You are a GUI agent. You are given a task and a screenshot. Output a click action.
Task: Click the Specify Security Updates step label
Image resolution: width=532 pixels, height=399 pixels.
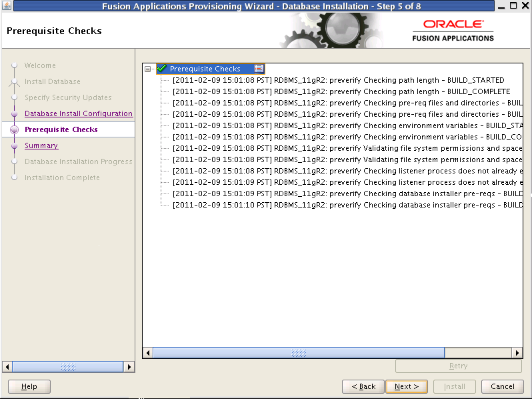(x=68, y=97)
